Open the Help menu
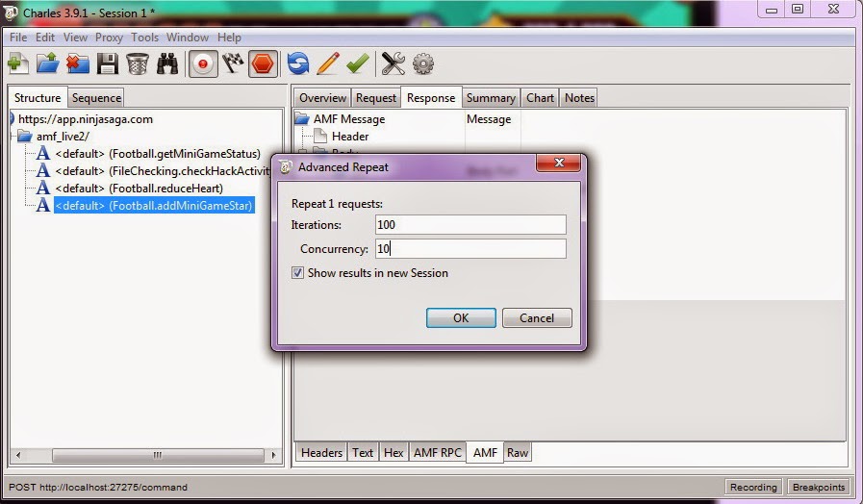 coord(229,38)
